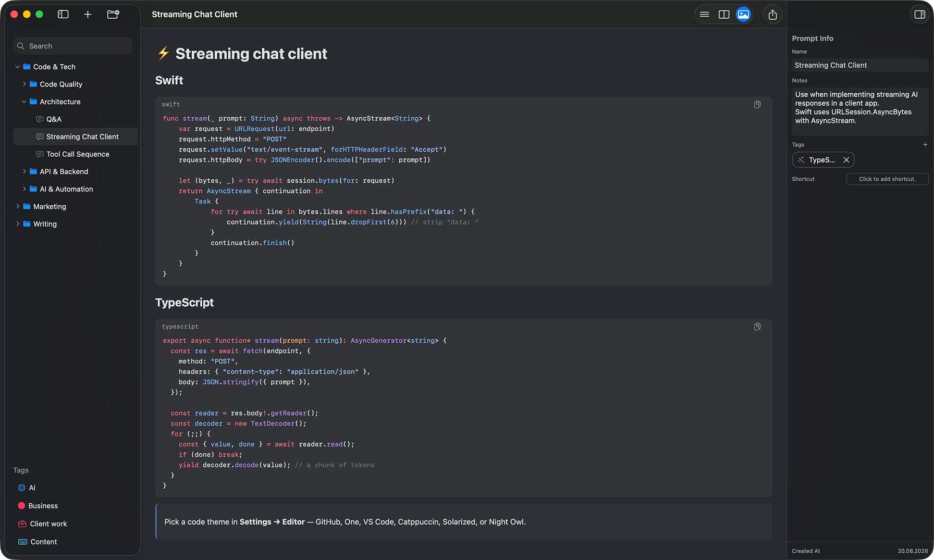934x560 pixels.
Task: Create a new folder from toolbar
Action: pos(113,14)
